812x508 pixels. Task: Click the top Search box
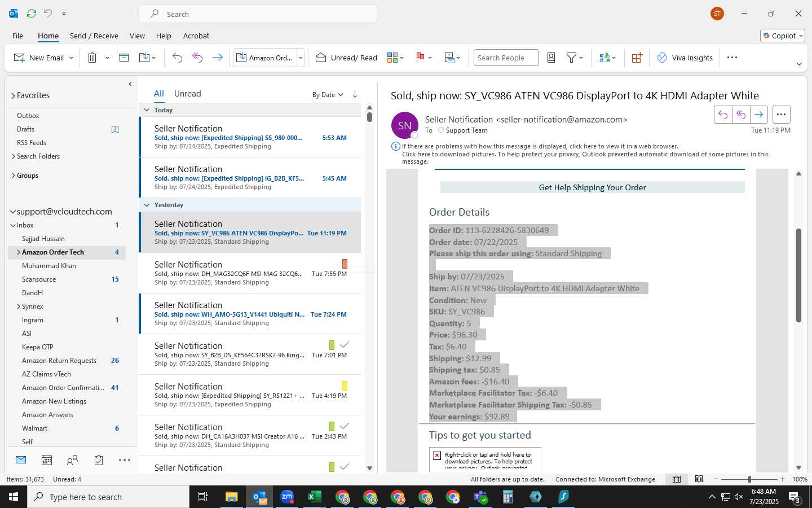tap(258, 14)
